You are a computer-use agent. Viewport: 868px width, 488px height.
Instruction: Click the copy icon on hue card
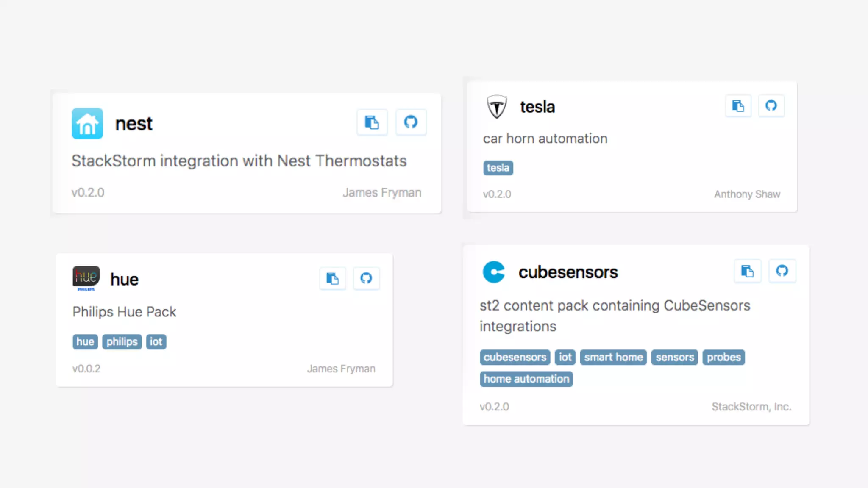point(333,279)
